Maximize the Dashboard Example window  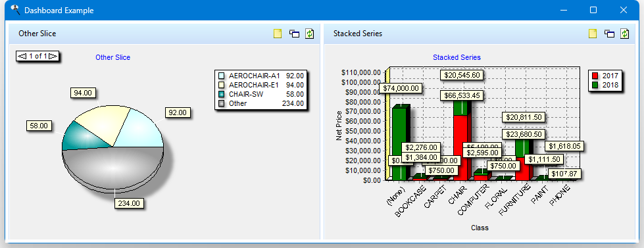click(593, 11)
